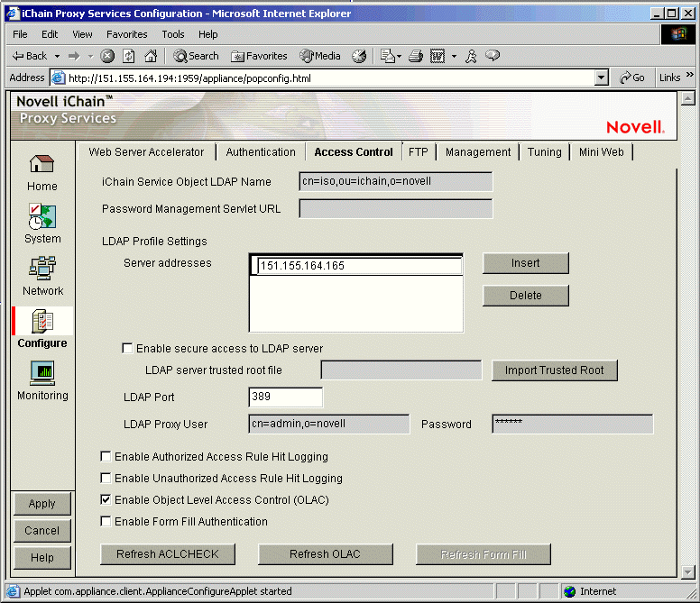
Task: Enable Form Fill Authentication checkbox
Action: (x=106, y=522)
